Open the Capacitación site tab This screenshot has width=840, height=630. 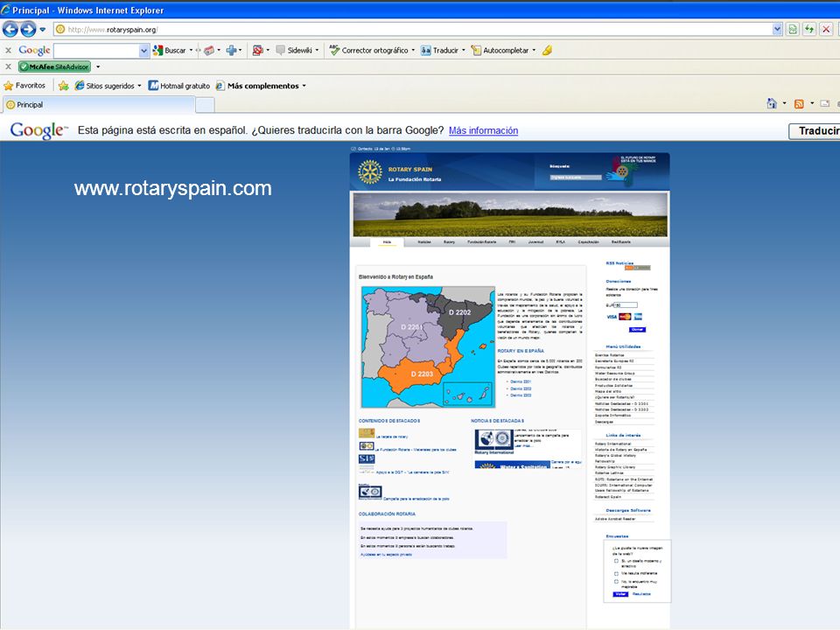pyautogui.click(x=588, y=242)
